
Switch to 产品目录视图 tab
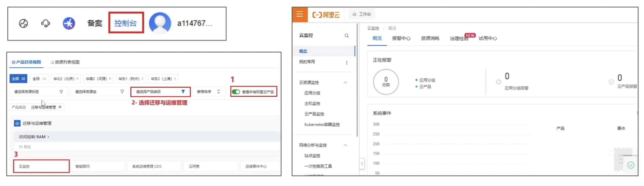[26, 62]
